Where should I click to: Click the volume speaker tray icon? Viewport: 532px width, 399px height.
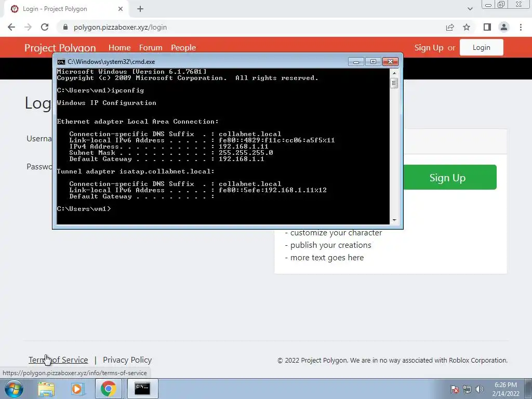[480, 389]
